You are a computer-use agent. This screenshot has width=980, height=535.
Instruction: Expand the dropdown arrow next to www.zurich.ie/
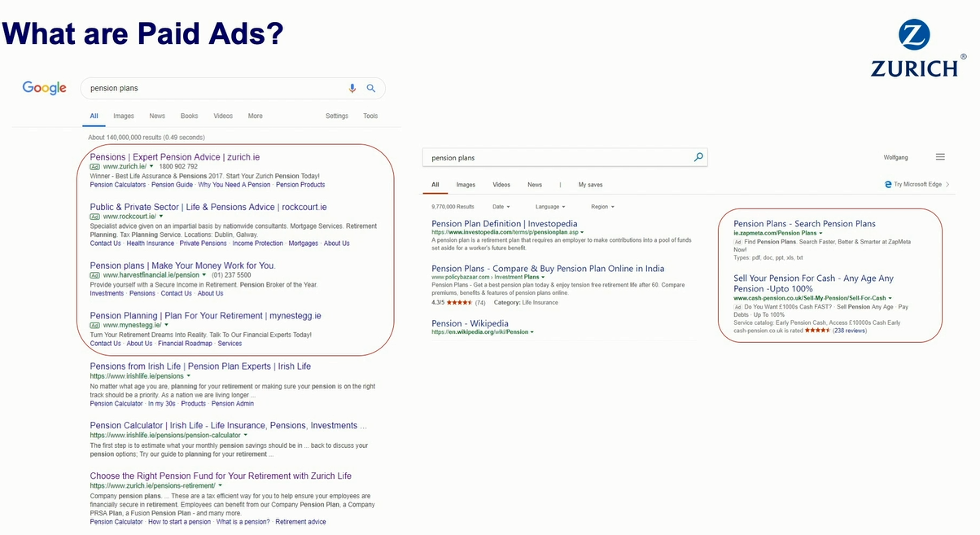151,167
